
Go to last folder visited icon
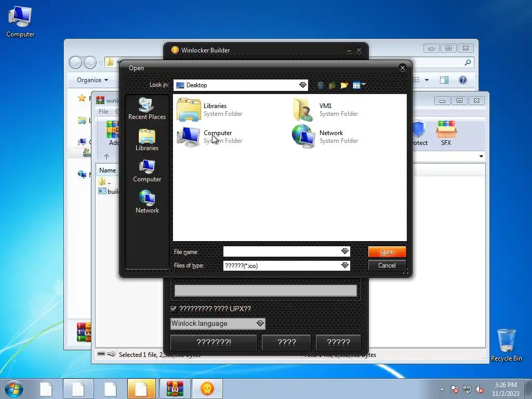(320, 85)
